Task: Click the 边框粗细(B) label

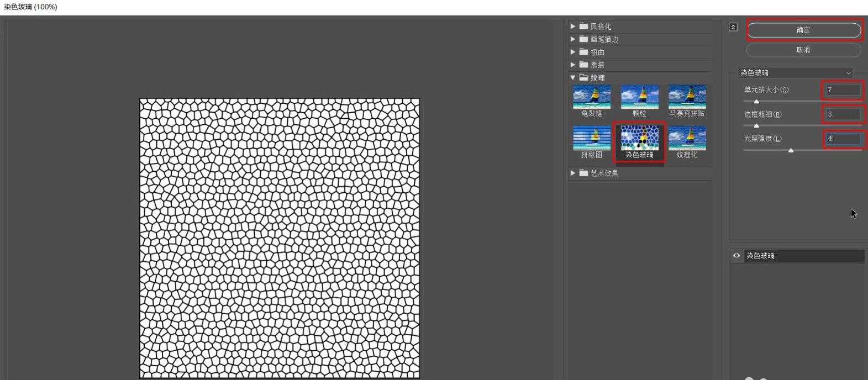Action: (763, 114)
